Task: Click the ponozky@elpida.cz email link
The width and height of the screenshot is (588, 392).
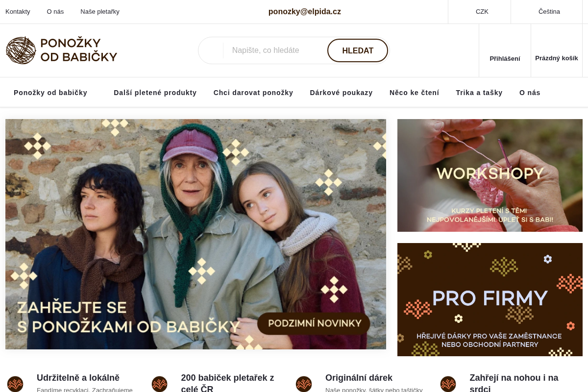Action: tap(305, 12)
